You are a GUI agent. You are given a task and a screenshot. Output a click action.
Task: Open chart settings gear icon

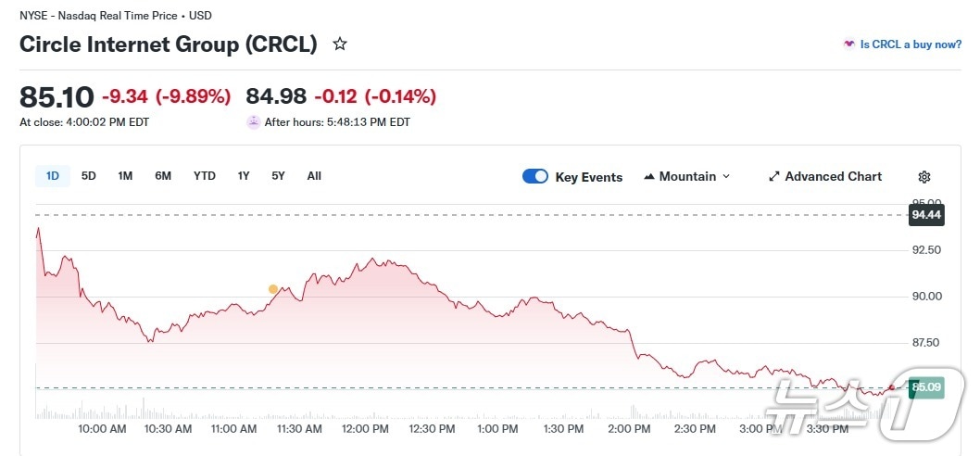pos(923,177)
